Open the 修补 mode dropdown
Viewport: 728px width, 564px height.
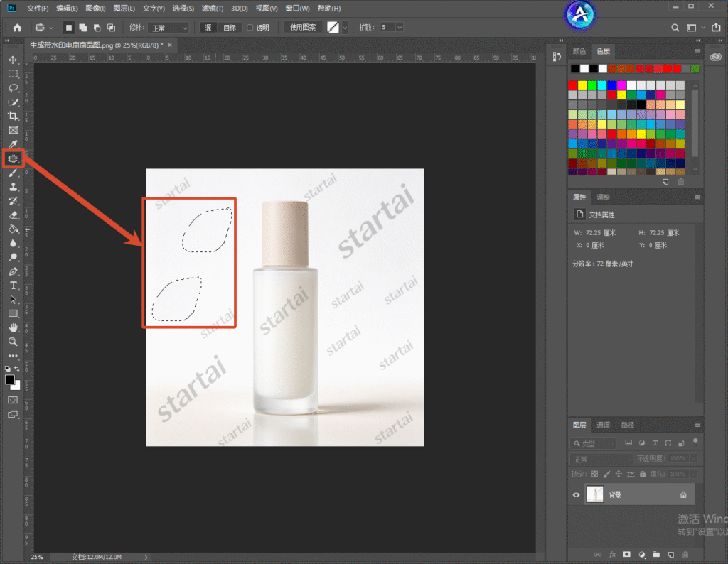(169, 28)
